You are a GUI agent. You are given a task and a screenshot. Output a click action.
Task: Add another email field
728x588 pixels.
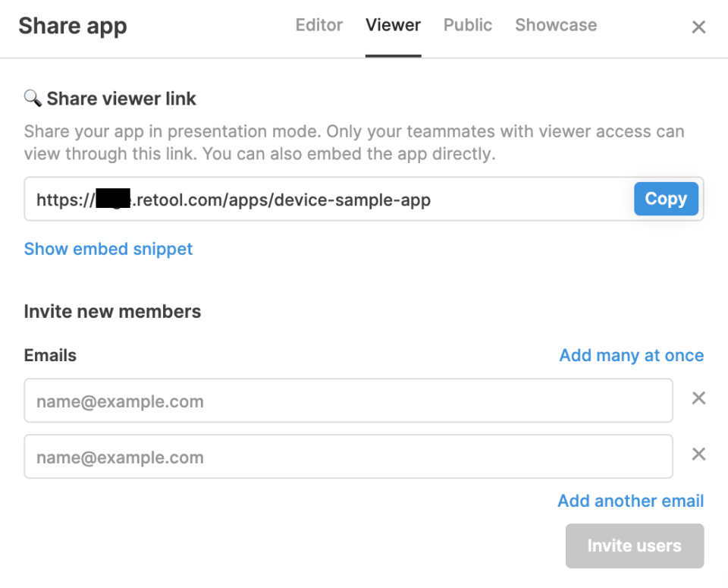coord(631,501)
